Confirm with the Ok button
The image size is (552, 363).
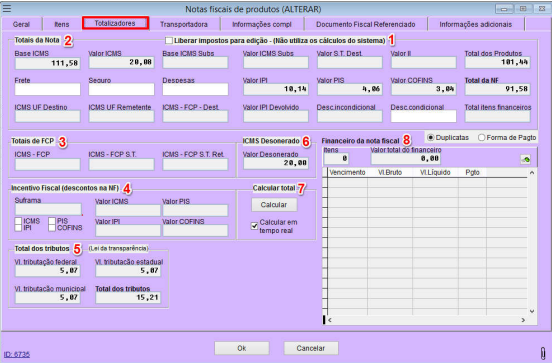tap(242, 348)
